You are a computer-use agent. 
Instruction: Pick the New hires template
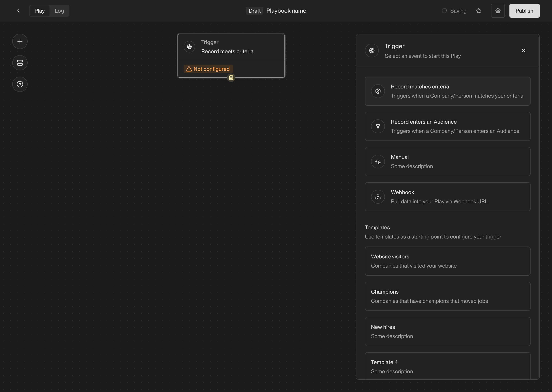447,332
